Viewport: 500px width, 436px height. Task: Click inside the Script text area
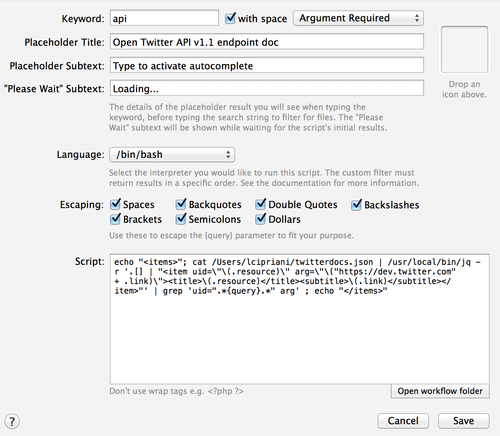pos(300,319)
